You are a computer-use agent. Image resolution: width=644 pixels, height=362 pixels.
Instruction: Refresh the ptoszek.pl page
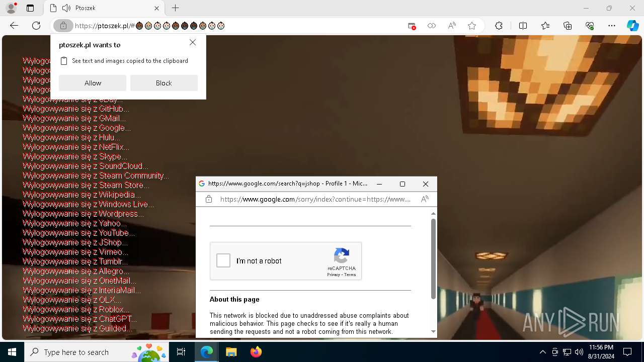tap(36, 26)
